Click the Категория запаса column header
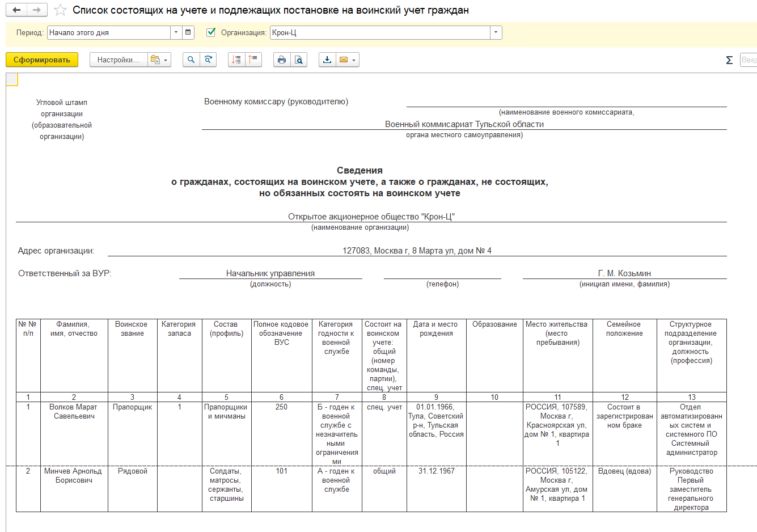The height and width of the screenshot is (532, 757). click(x=180, y=356)
